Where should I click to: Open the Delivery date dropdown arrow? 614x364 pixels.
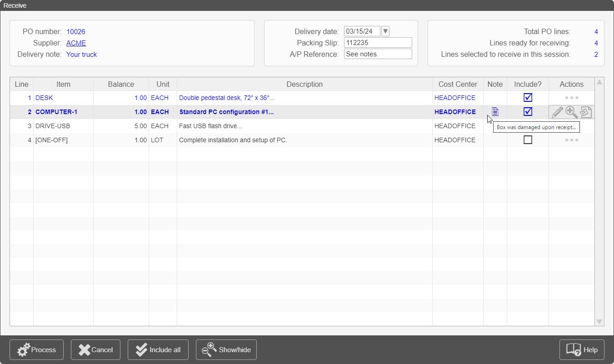click(384, 31)
